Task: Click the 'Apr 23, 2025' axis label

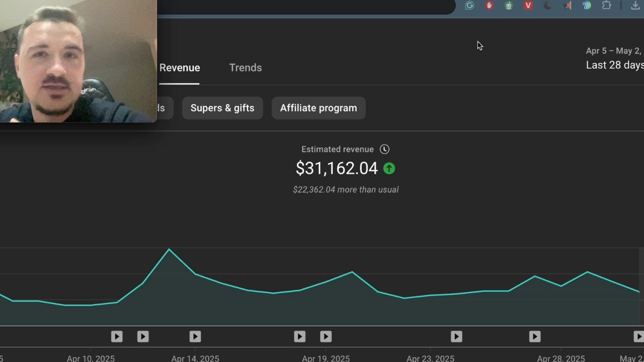Action: point(430,358)
